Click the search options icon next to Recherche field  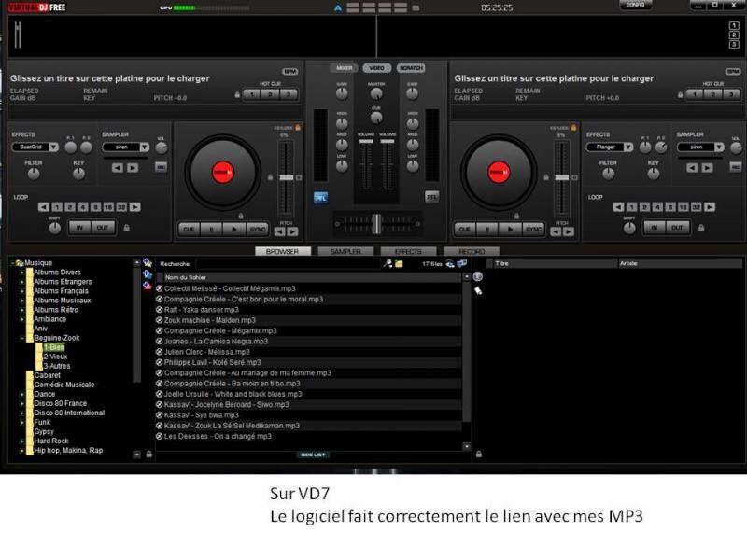click(x=388, y=263)
